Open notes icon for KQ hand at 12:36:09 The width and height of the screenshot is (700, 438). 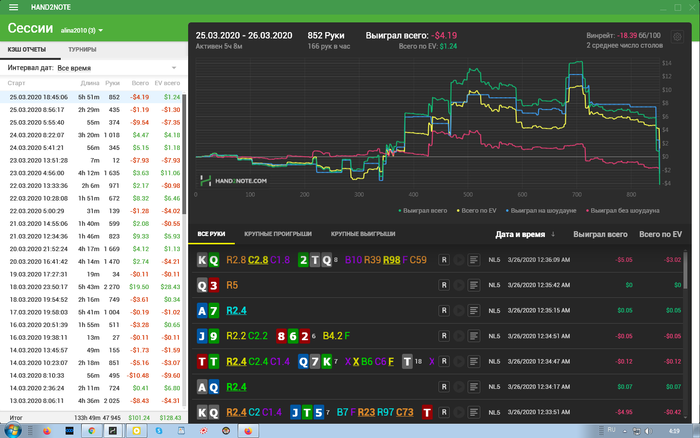point(474,259)
